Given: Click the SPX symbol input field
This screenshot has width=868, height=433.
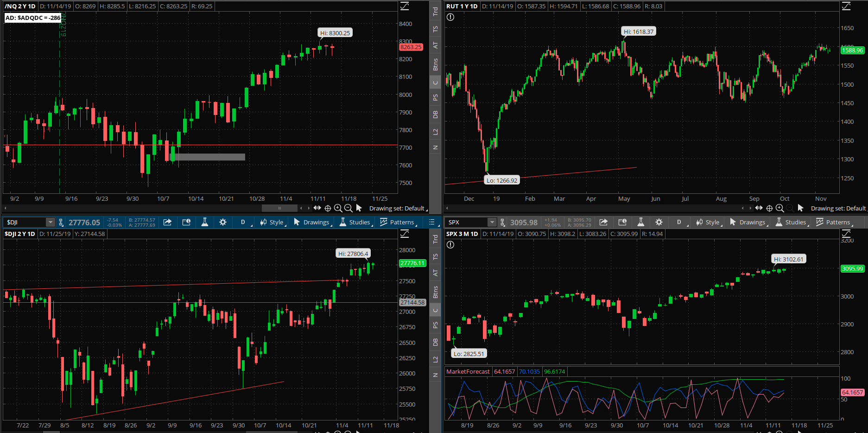Looking at the screenshot, I should pyautogui.click(x=467, y=223).
